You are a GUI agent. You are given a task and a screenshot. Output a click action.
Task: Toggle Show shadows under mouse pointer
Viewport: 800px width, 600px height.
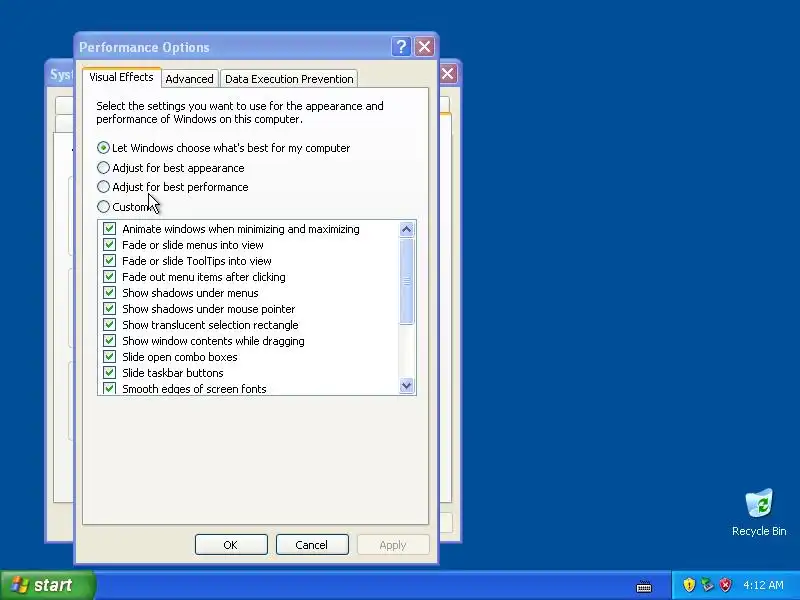[109, 309]
